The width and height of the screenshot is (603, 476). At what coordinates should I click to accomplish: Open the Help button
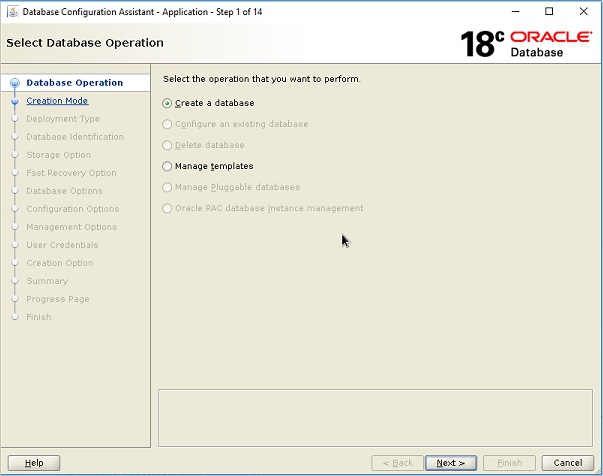pos(34,463)
